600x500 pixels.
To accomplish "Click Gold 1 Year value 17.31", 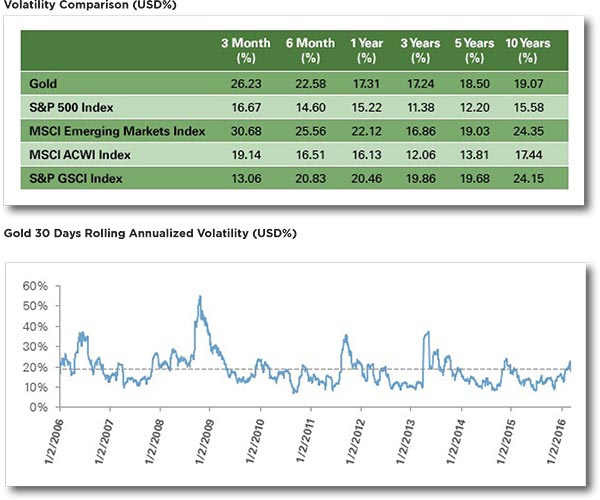I will coord(366,83).
